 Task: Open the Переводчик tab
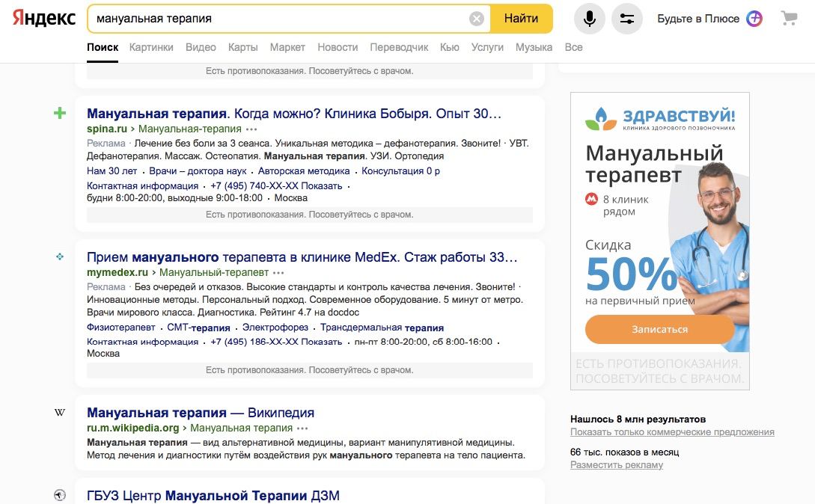tap(399, 47)
